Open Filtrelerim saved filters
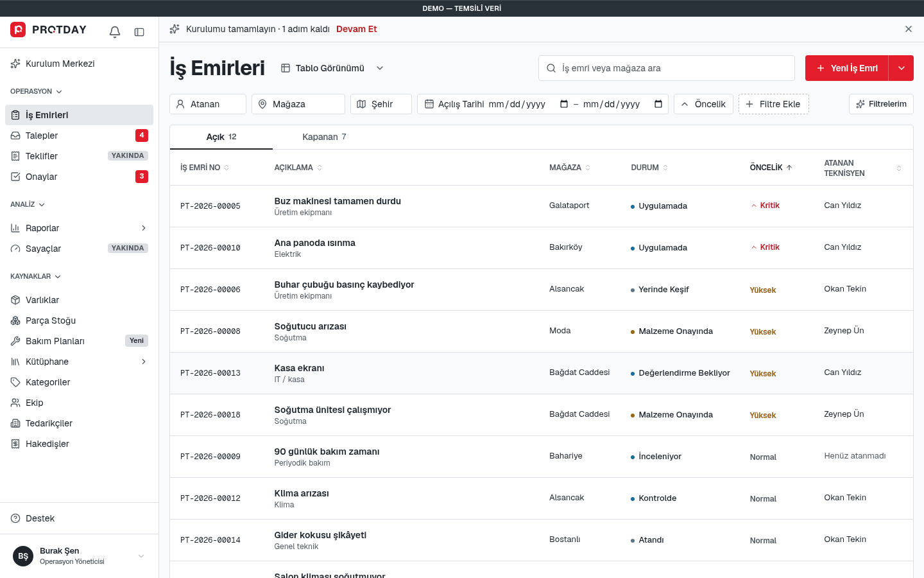 point(881,104)
